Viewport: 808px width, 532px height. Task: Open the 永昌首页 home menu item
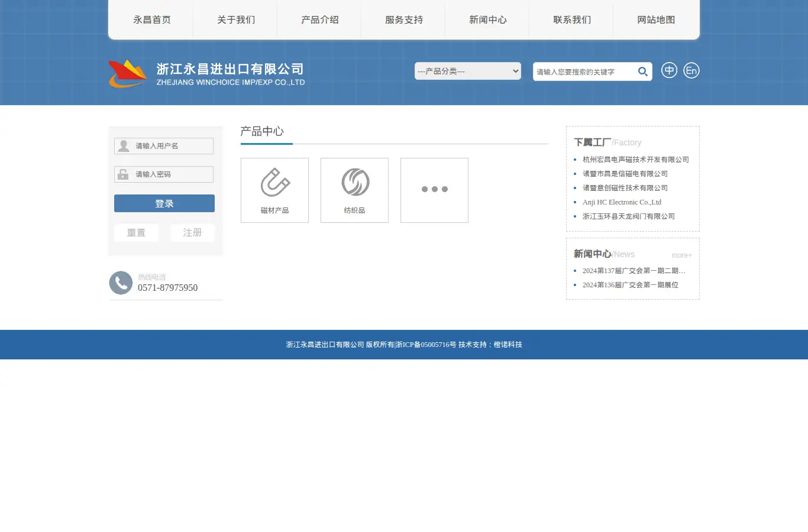151,20
